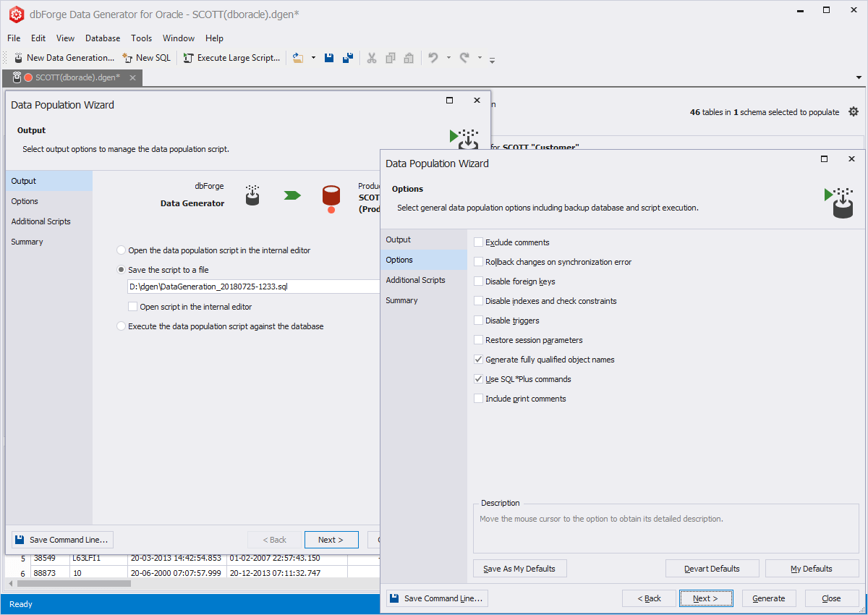Click the Save All toolbar icon

[x=348, y=57]
